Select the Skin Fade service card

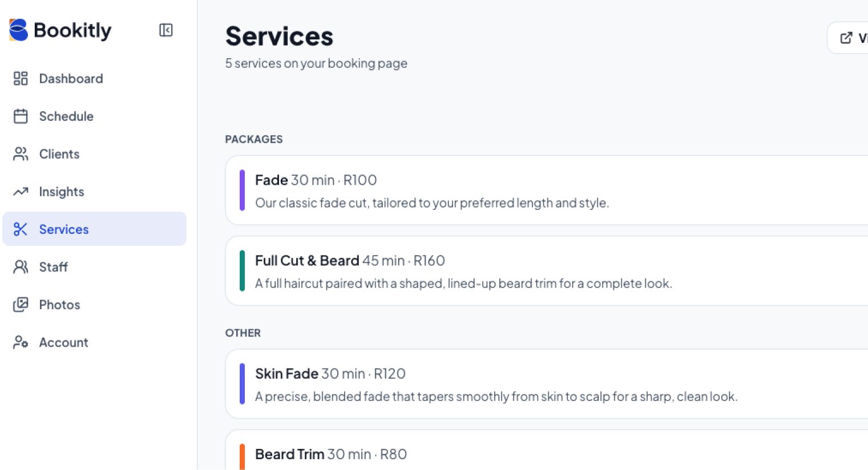tap(547, 384)
